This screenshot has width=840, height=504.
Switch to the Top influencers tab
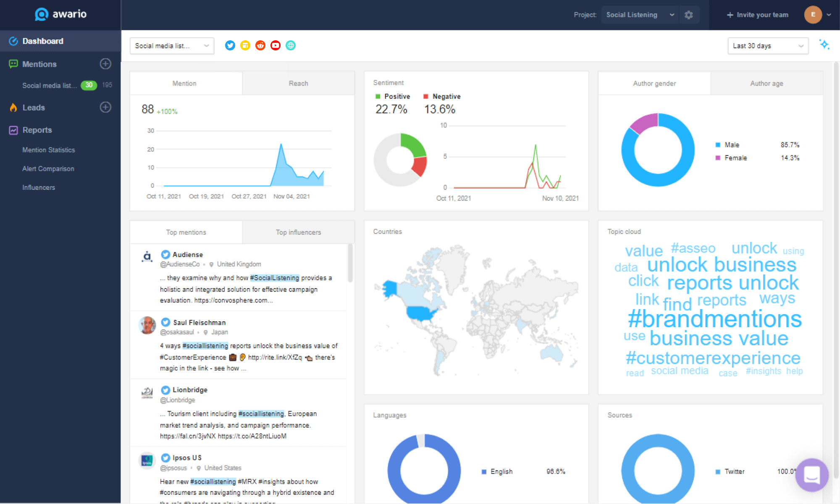click(298, 232)
